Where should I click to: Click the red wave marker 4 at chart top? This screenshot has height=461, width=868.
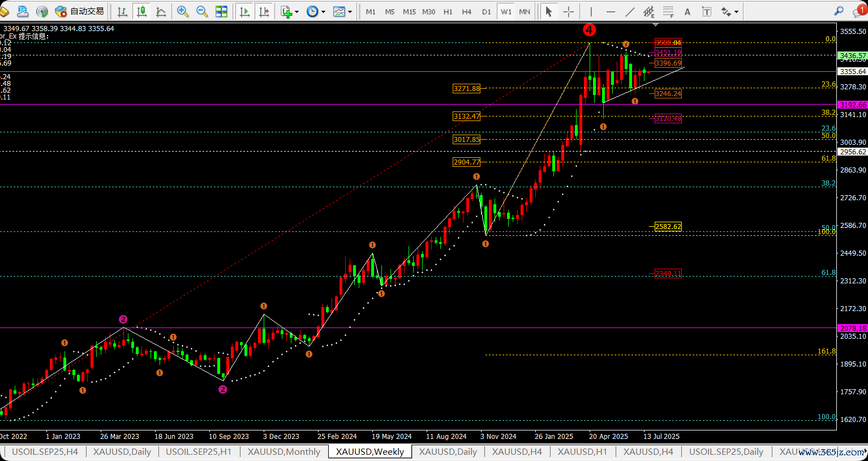click(589, 30)
